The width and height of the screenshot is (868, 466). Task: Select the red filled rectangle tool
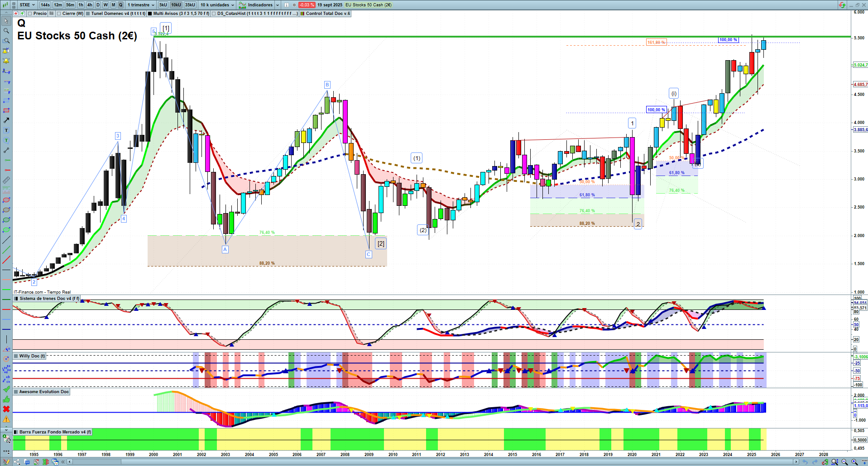pos(6,110)
